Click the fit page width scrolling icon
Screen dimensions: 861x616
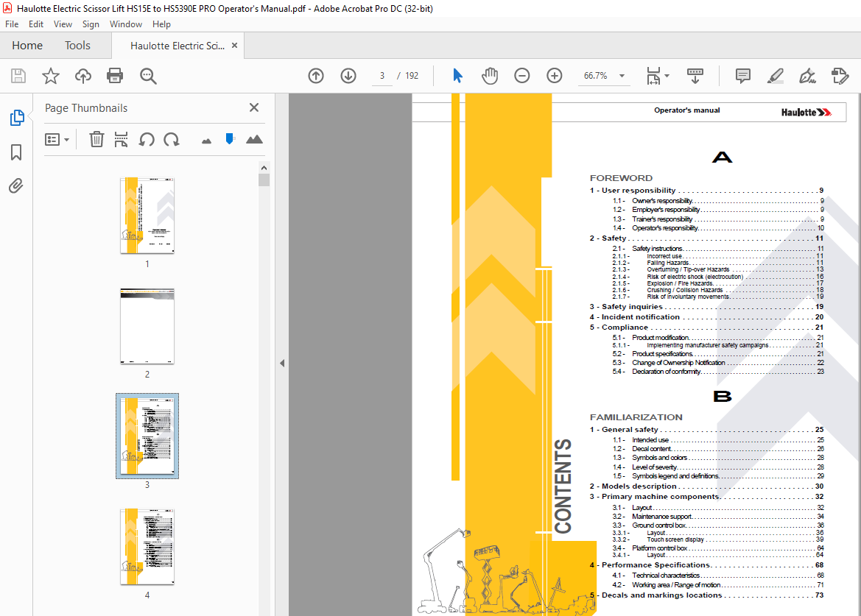653,76
